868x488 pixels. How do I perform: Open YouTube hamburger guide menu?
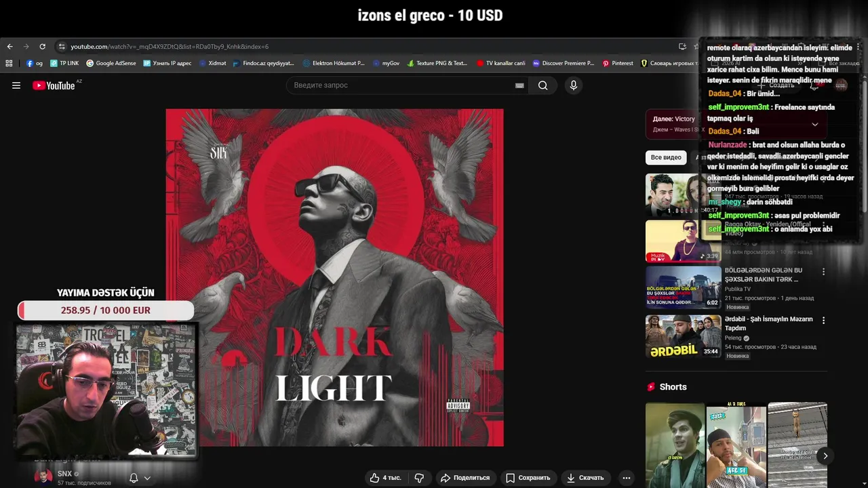pyautogui.click(x=16, y=85)
